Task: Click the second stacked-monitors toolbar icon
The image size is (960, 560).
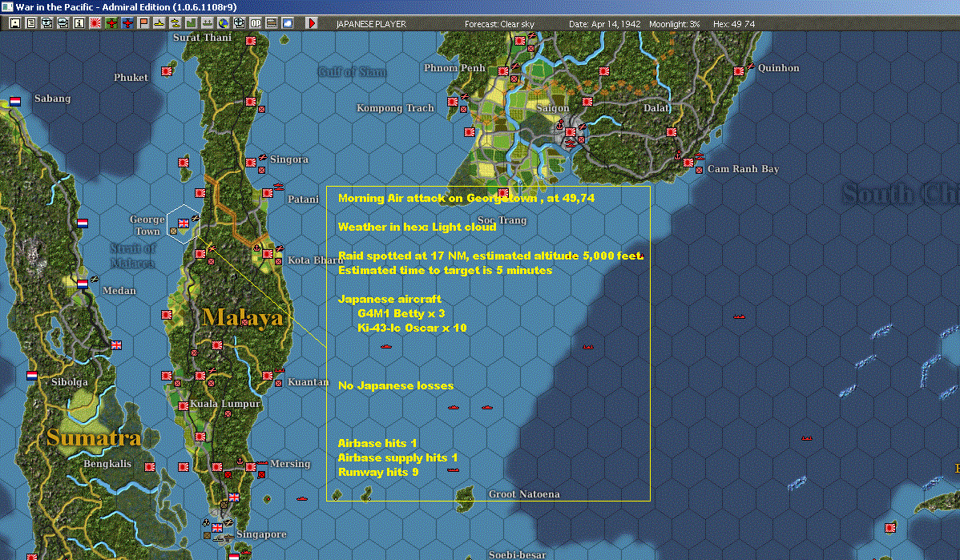Action: click(x=63, y=23)
